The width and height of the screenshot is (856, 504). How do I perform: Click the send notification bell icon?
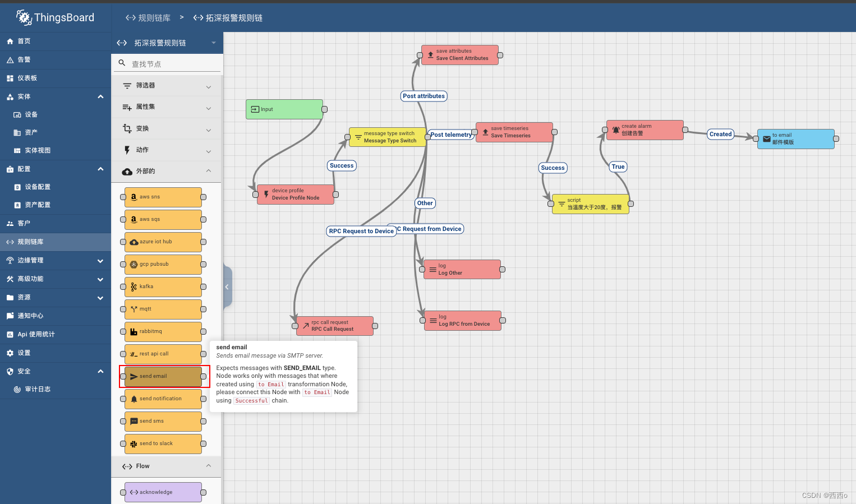(134, 399)
